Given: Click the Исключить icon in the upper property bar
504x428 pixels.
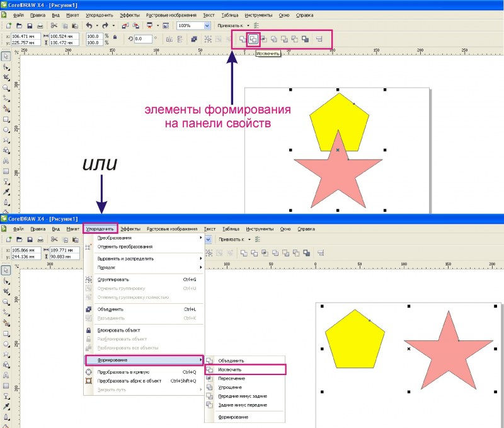Looking at the screenshot, I should click(253, 38).
